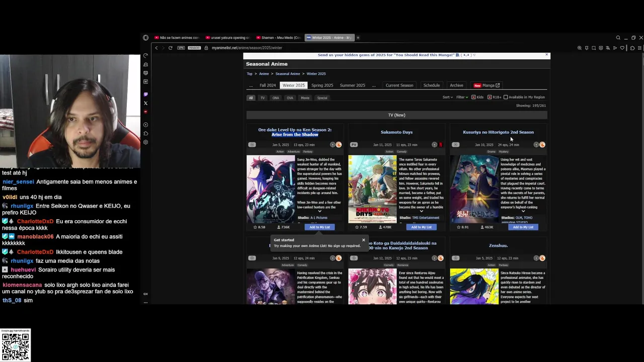Select the Special type filter
Screen dimensions: 644x362
[x=322, y=98]
